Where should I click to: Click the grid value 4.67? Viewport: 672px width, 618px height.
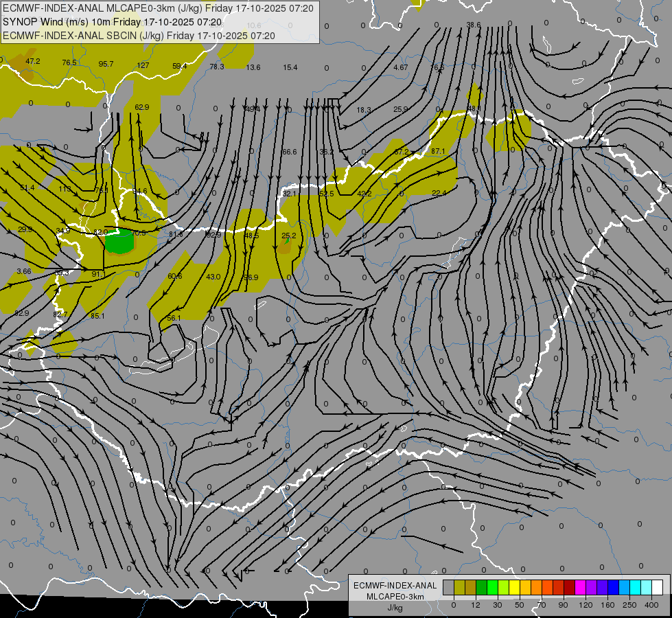401,67
